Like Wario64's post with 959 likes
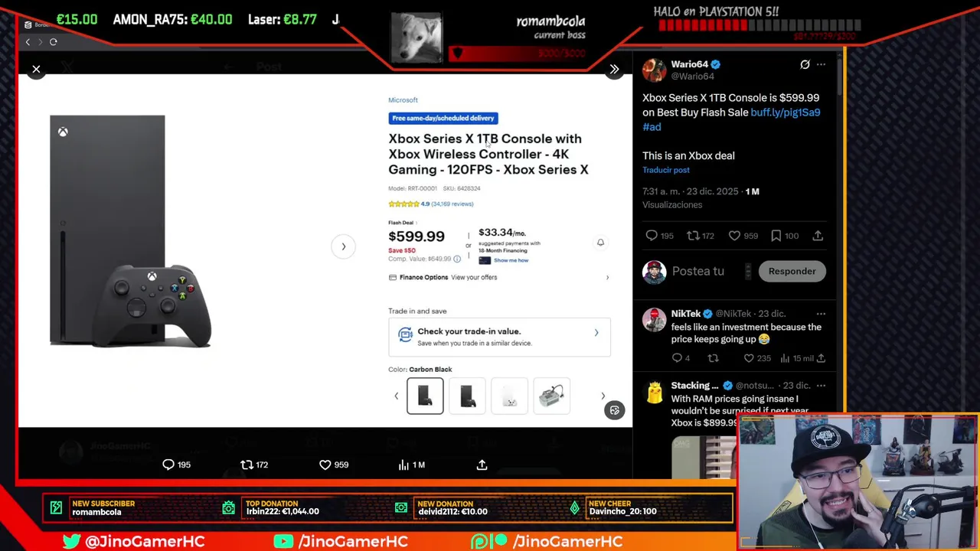980x551 pixels. click(734, 236)
